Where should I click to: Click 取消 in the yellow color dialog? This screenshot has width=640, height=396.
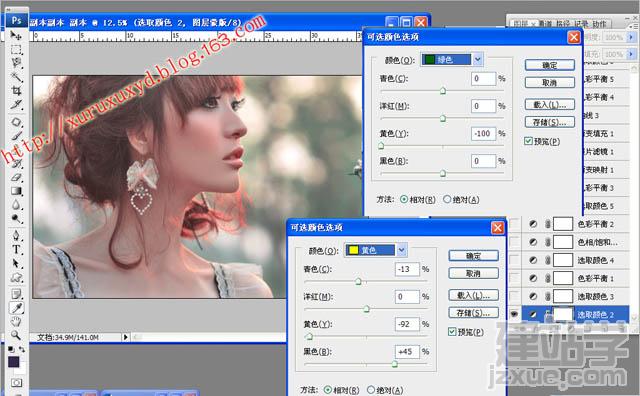[x=473, y=273]
